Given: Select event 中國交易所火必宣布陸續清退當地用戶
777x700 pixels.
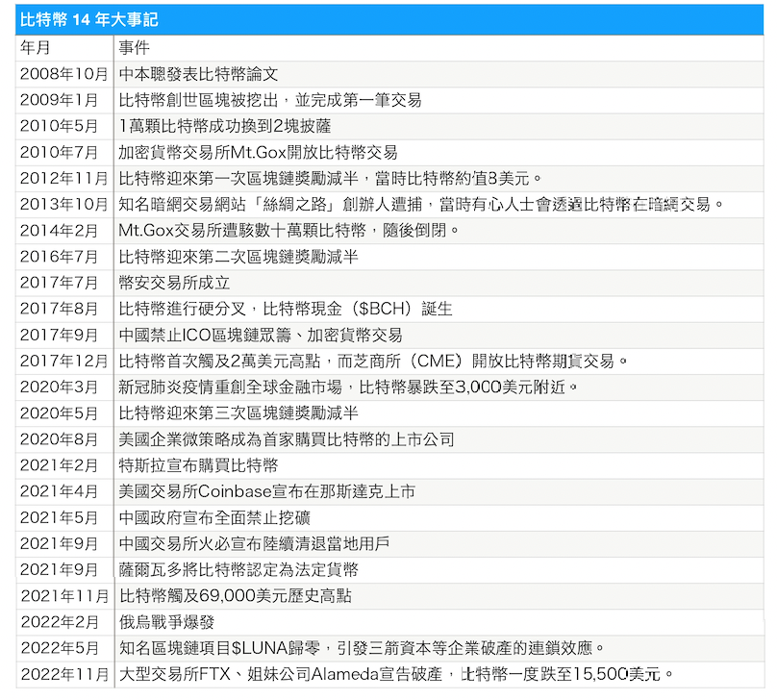Looking at the screenshot, I should click(254, 544).
